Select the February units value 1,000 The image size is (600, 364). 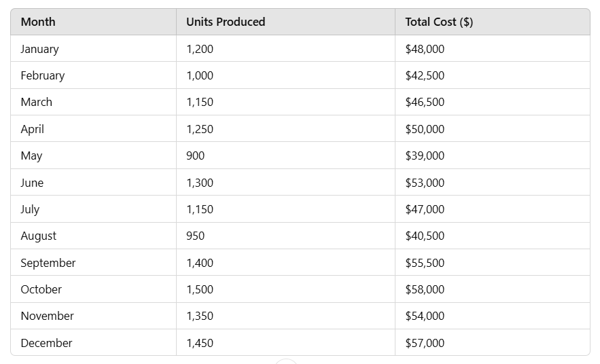200,75
